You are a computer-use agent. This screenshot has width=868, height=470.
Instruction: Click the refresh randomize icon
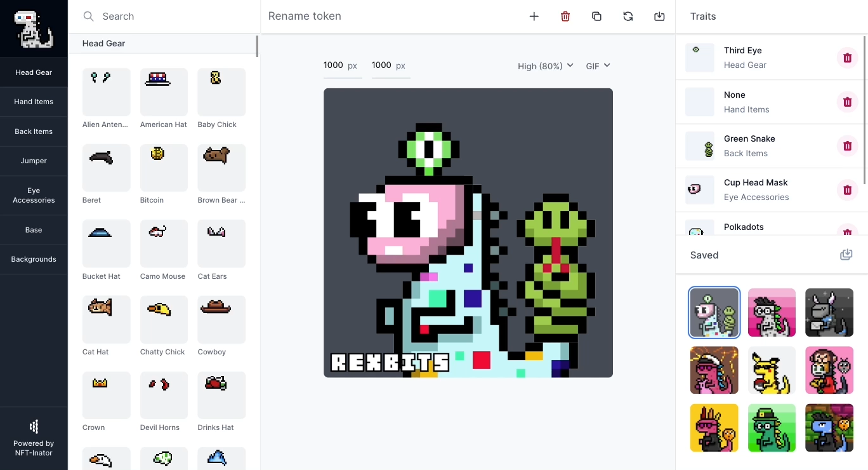click(x=628, y=17)
